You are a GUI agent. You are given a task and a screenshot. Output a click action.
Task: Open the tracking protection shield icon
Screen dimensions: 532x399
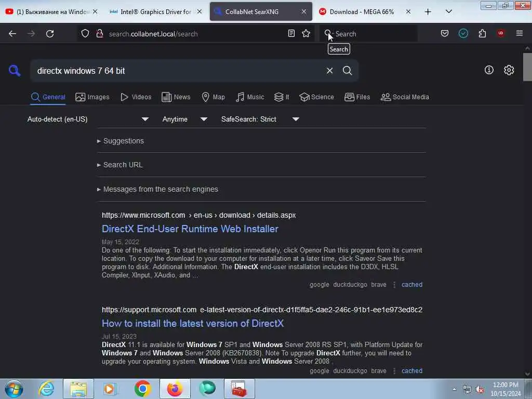point(85,34)
